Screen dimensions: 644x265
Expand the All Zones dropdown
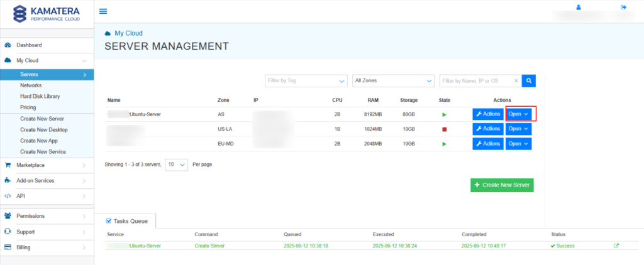tap(393, 81)
